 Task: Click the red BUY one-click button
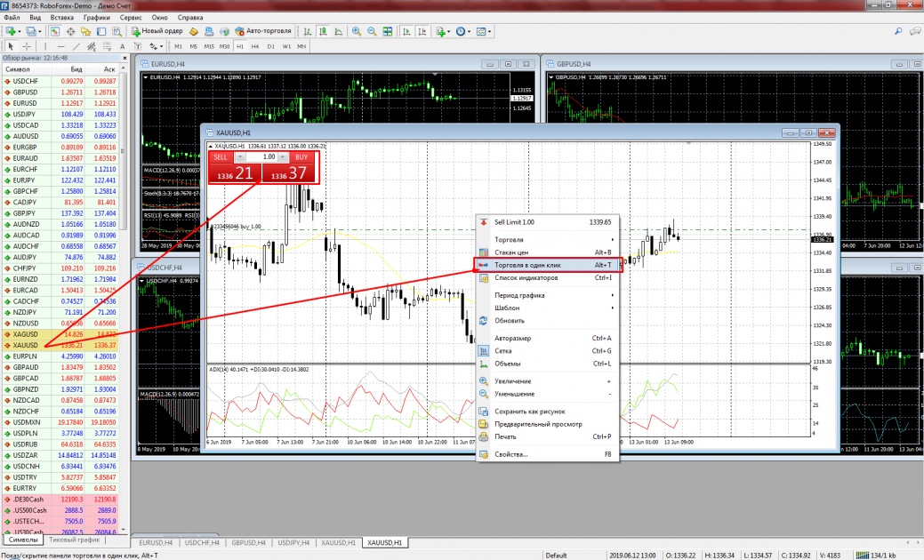pos(301,156)
